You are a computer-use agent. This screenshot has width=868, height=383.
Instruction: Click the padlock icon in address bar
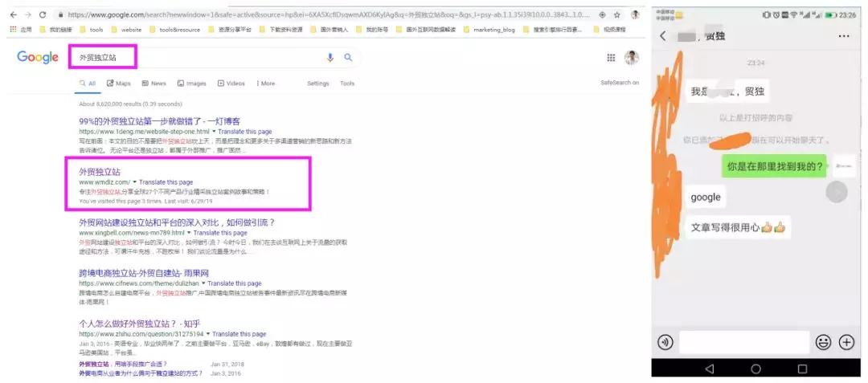tap(60, 15)
